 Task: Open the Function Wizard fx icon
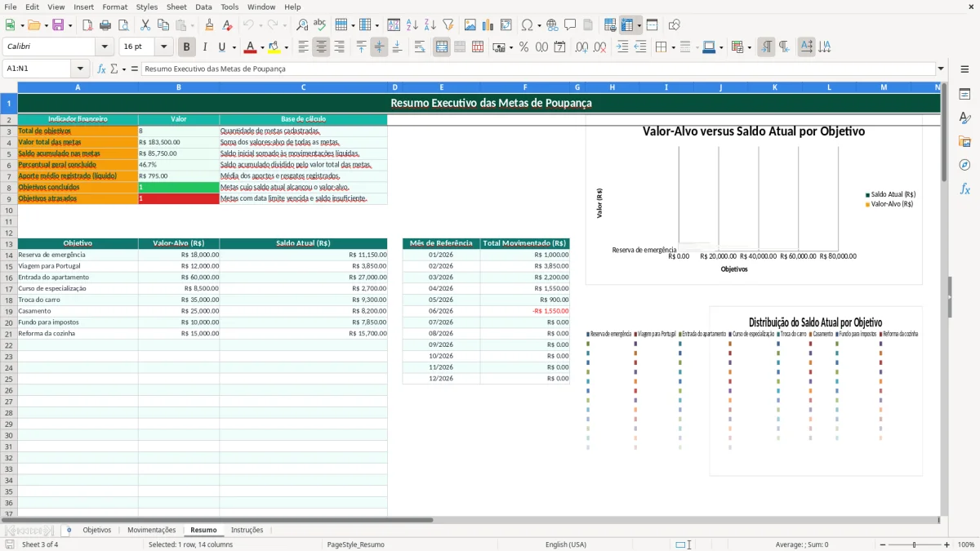pos(102,69)
